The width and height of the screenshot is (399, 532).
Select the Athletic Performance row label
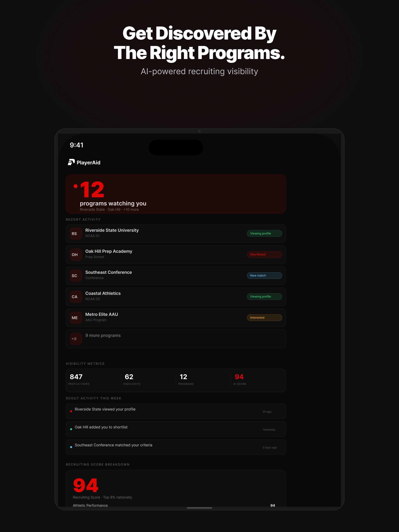click(90, 506)
